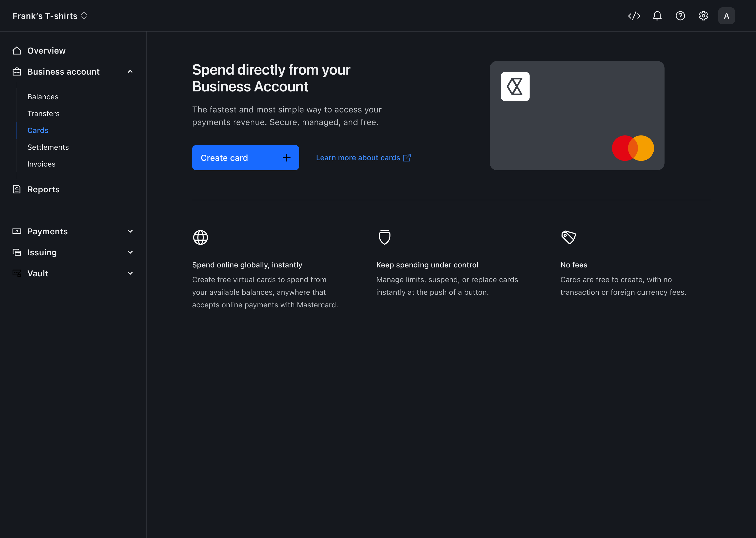Screen dimensions: 756x538
Task: Click the Mastercard logo on the card
Action: [x=633, y=148]
